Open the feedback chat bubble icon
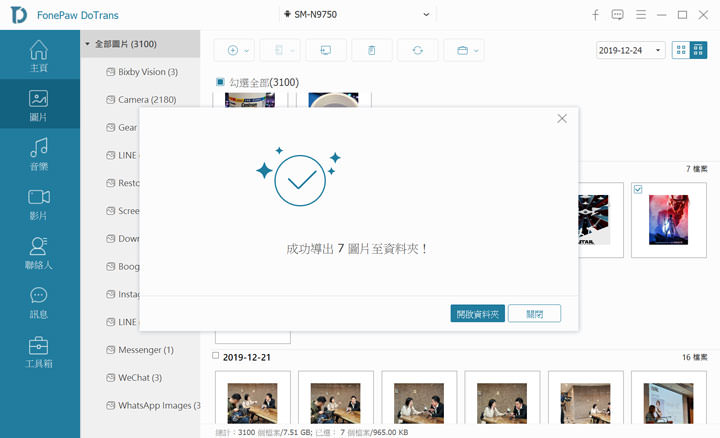The height and width of the screenshot is (438, 720). 618,15
